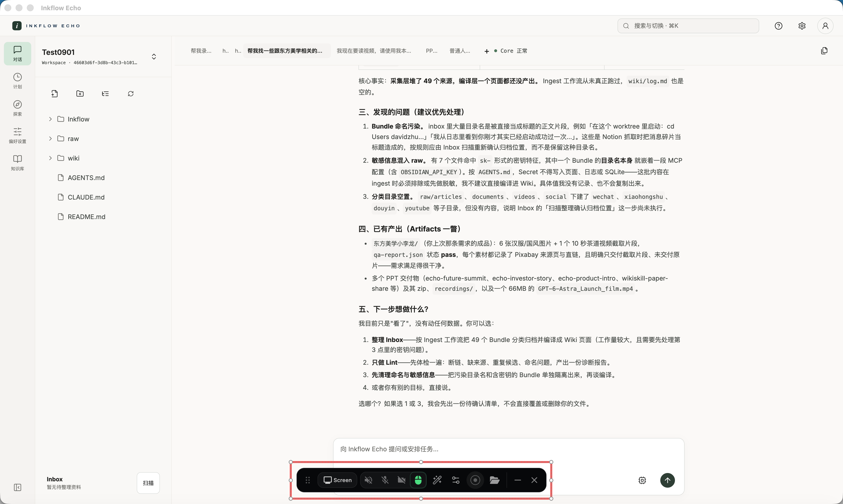Toggle camera in recorder bar
843x504 pixels.
click(x=402, y=480)
